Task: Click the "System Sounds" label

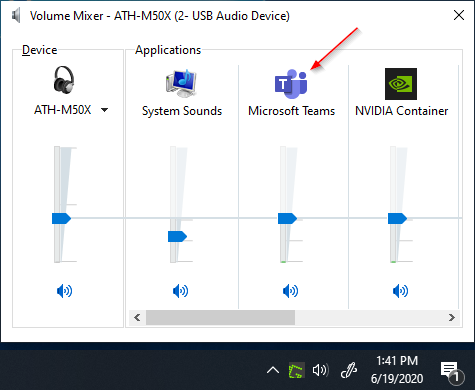Action: [182, 111]
